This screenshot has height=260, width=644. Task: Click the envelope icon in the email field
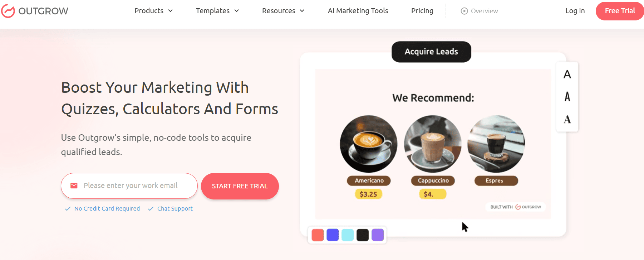pyautogui.click(x=74, y=186)
